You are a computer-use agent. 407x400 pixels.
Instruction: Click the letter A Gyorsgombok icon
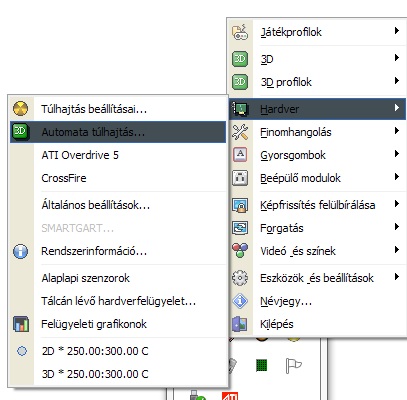pyautogui.click(x=240, y=155)
